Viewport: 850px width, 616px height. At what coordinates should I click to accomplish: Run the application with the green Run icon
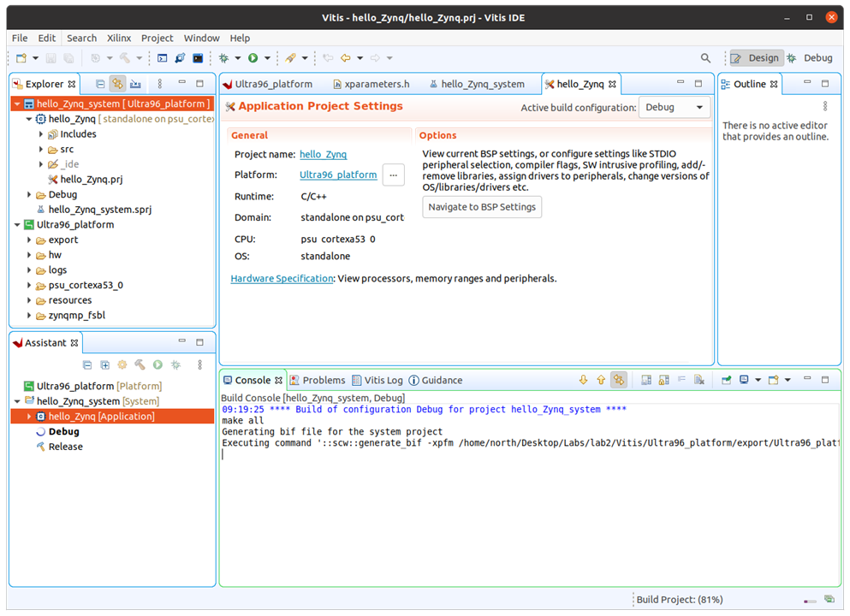click(253, 58)
